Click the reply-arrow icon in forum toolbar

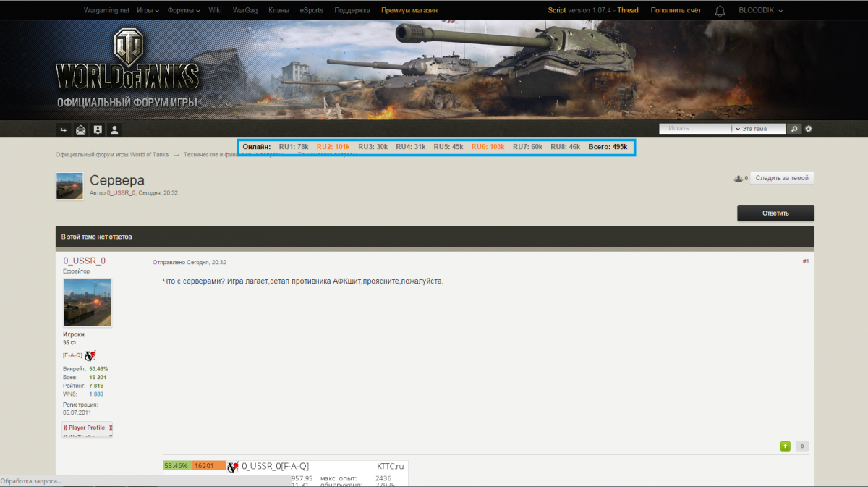64,130
